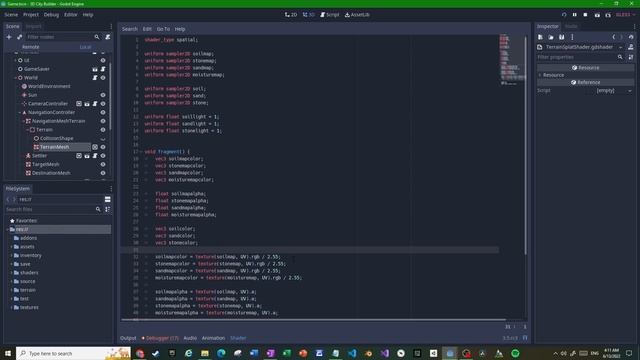
Task: Toggle visibility of the UI node
Action: (103, 60)
